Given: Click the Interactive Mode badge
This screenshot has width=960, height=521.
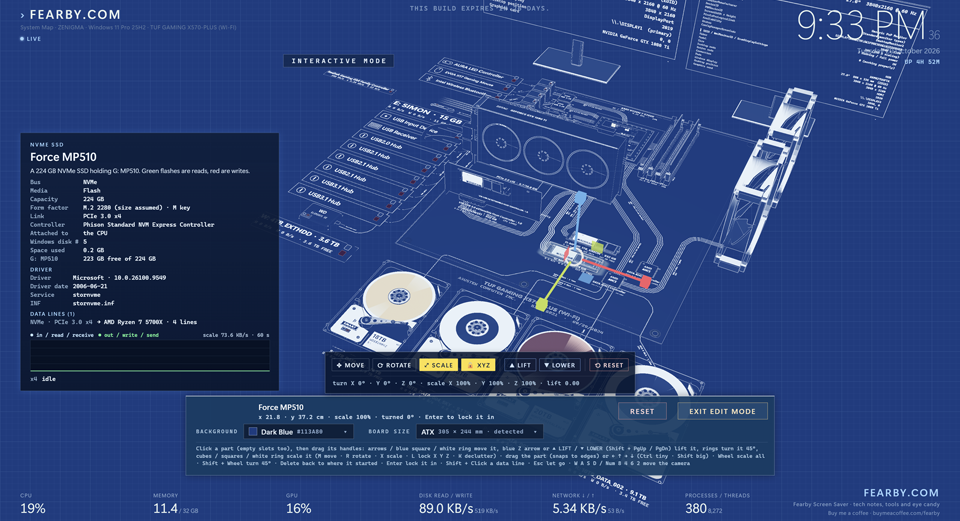Looking at the screenshot, I should pos(339,61).
